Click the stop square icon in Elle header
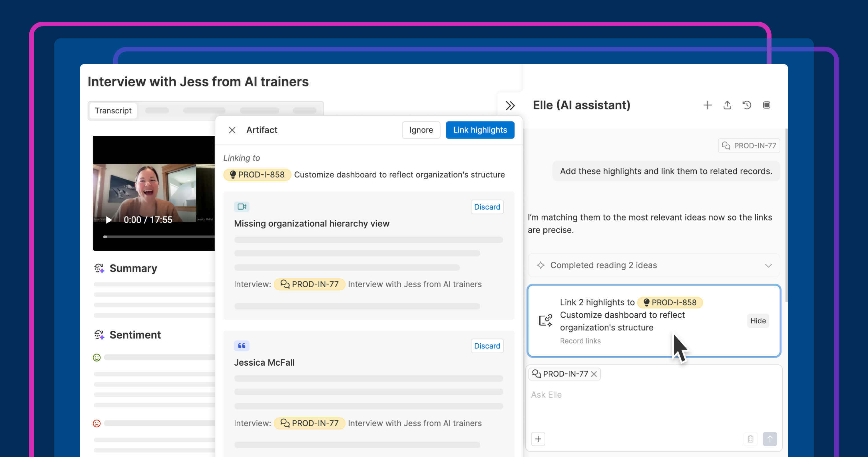 pyautogui.click(x=766, y=105)
